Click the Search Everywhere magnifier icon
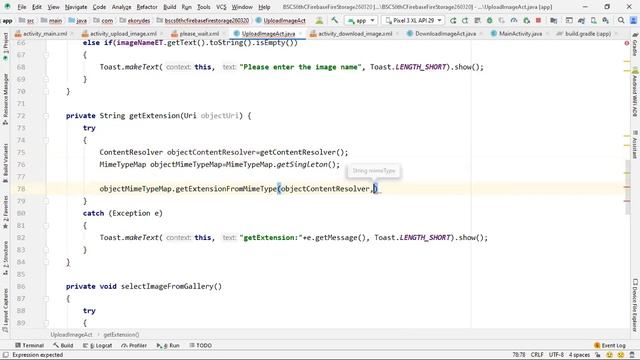 point(621,20)
